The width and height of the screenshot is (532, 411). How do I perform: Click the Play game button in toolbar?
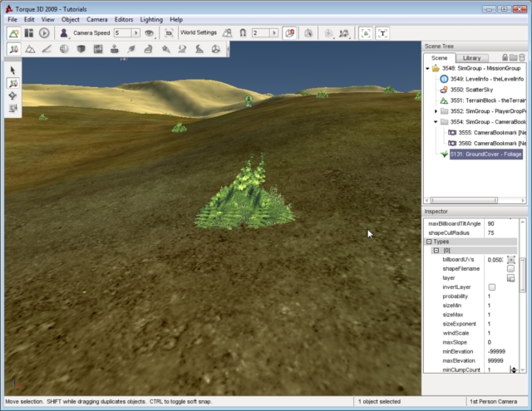coord(44,33)
